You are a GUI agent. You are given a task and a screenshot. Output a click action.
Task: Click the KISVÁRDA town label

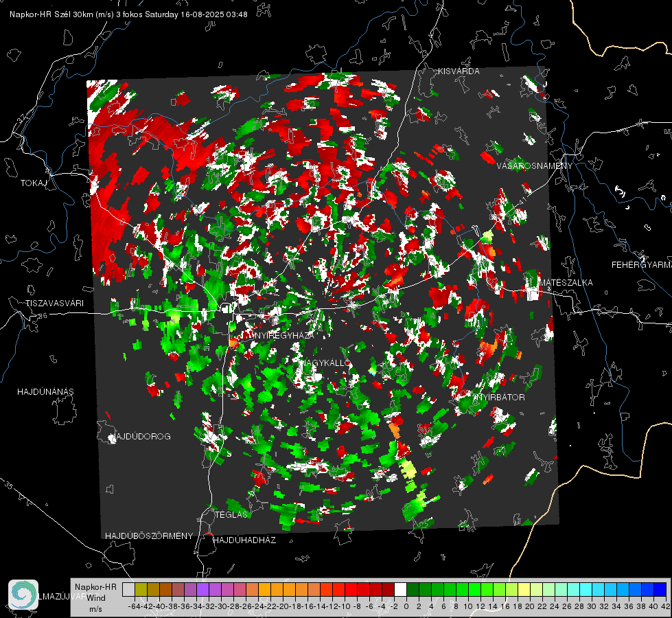tap(459, 71)
